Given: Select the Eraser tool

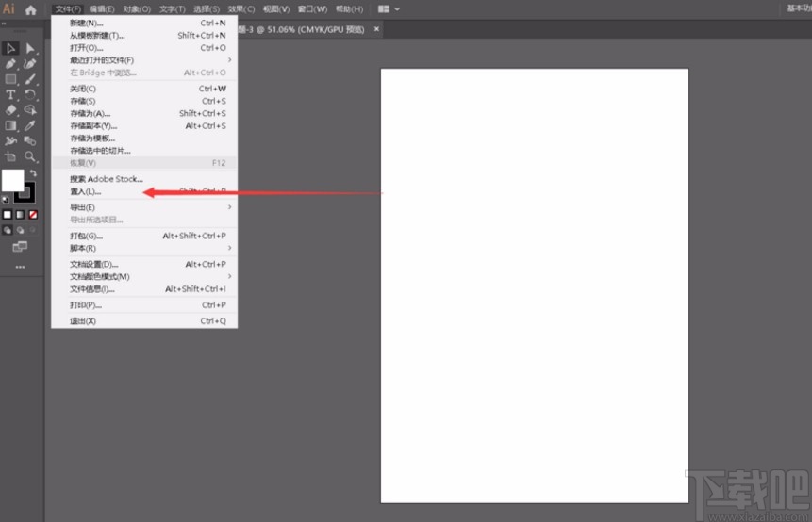Looking at the screenshot, I should pyautogui.click(x=10, y=109).
